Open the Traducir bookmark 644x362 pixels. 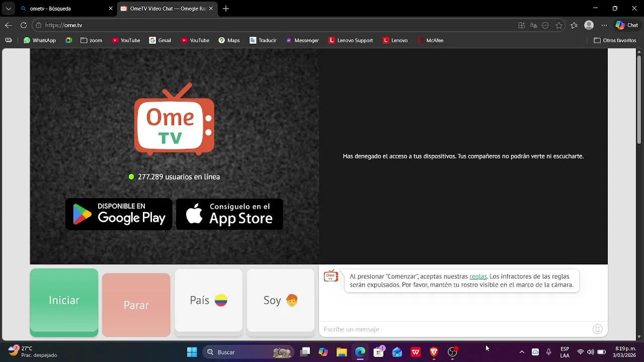[263, 40]
